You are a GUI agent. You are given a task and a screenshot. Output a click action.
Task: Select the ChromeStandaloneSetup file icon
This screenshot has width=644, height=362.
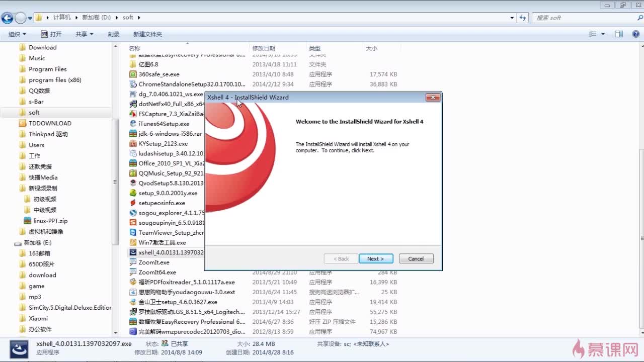pos(133,84)
